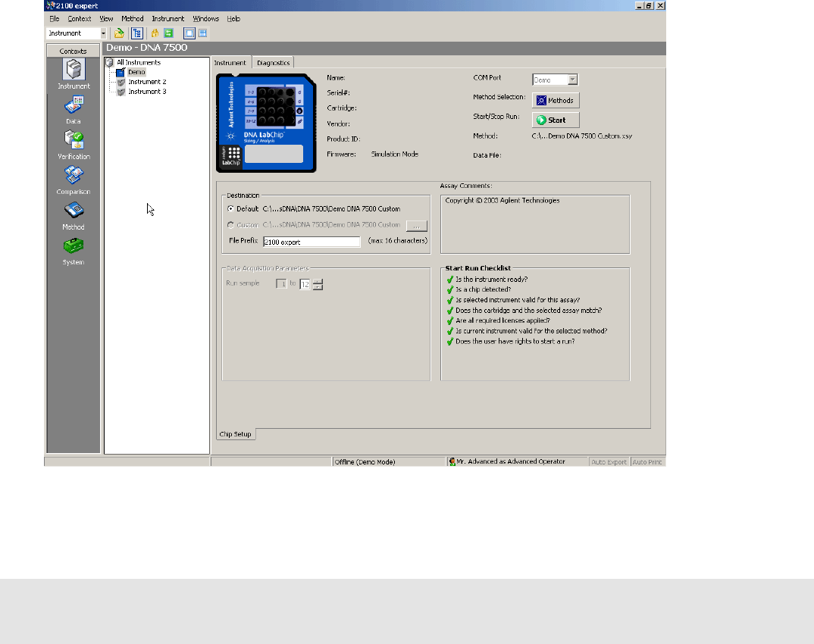The height and width of the screenshot is (644, 814).
Task: Open the Context menu
Action: click(x=80, y=19)
